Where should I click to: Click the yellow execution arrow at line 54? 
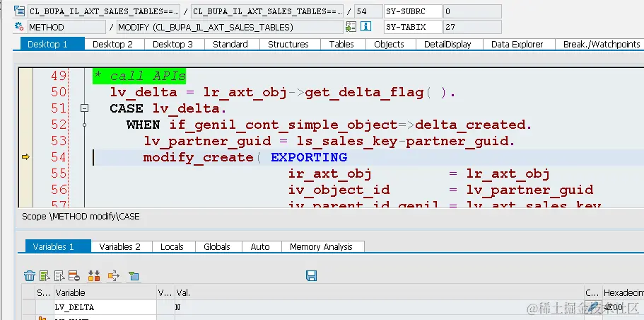point(25,156)
